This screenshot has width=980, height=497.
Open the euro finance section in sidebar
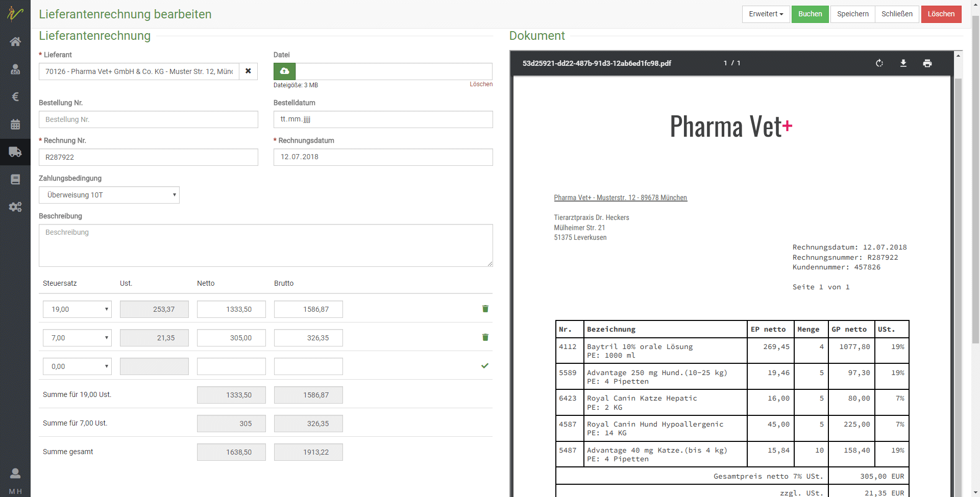point(15,96)
